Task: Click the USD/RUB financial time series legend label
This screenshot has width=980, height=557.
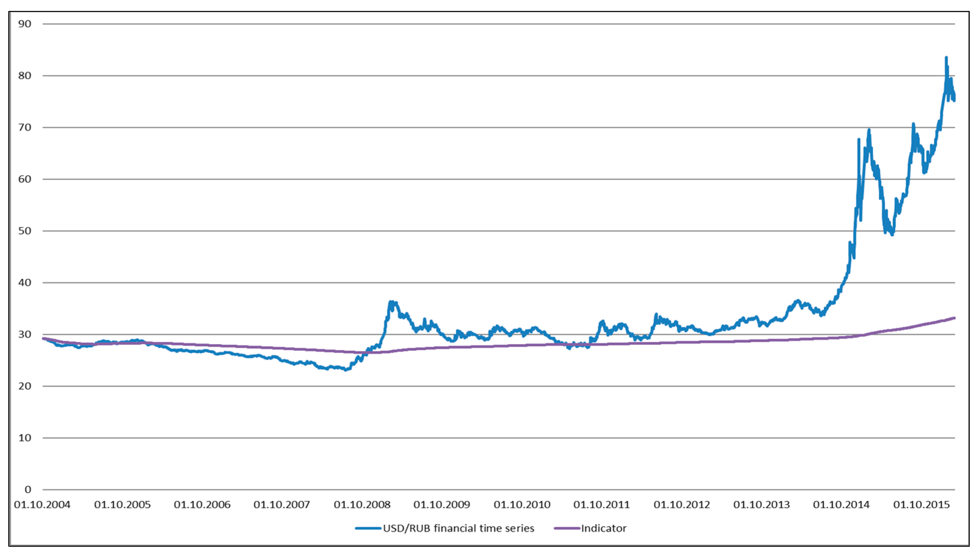Action: [x=458, y=528]
